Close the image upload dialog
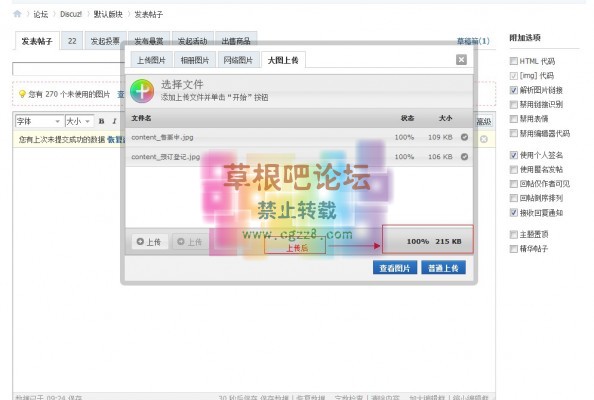594x400 pixels. pos(461,59)
